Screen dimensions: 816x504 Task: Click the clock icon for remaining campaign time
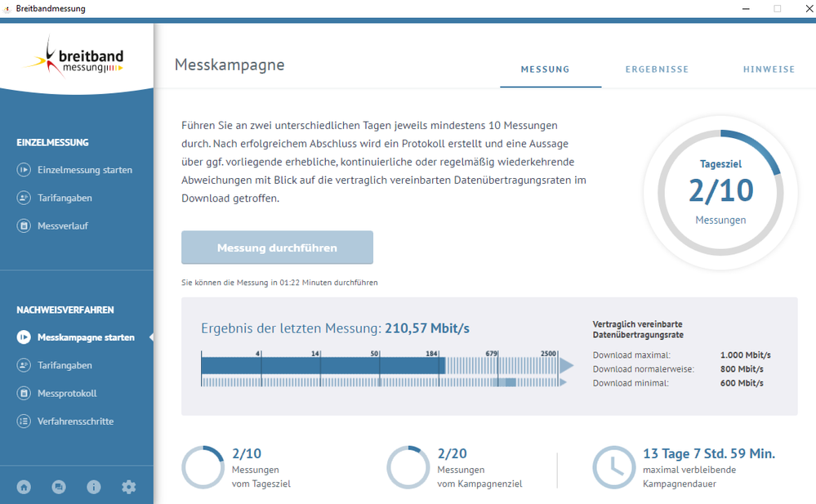pyautogui.click(x=614, y=467)
